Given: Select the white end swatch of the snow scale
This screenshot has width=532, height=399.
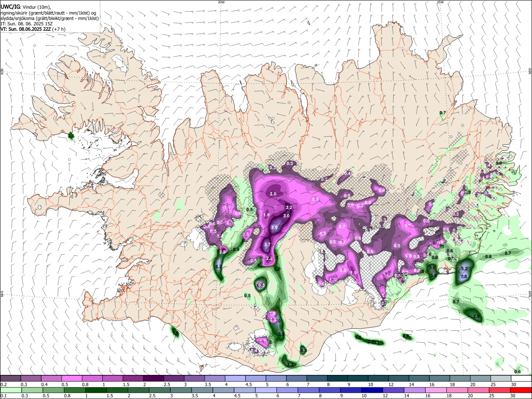Looking at the screenshot, I should click(x=522, y=378).
